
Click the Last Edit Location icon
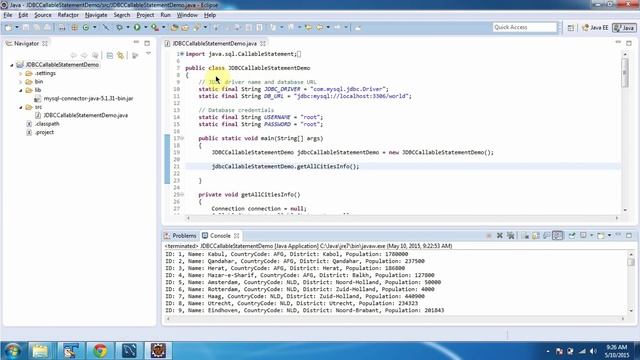click(x=309, y=27)
